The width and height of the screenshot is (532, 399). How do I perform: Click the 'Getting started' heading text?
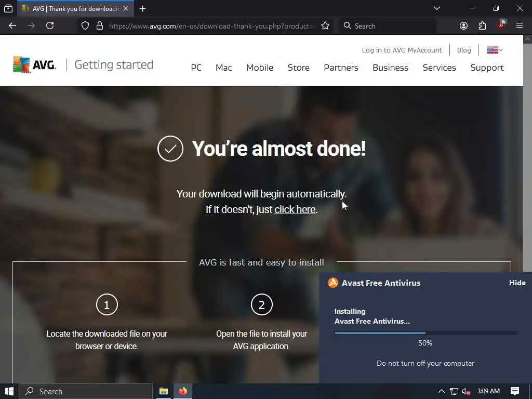pos(114,65)
